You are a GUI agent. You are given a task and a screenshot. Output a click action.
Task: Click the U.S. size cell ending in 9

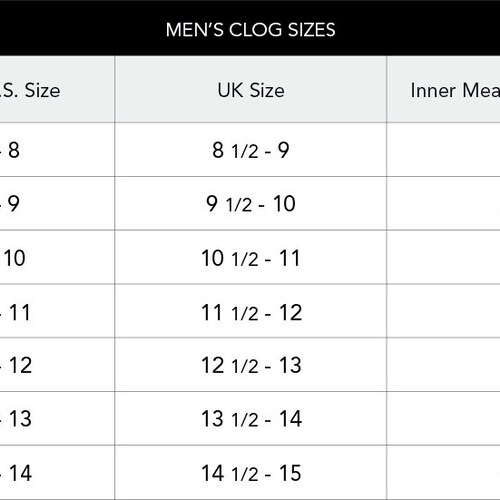click(57, 204)
